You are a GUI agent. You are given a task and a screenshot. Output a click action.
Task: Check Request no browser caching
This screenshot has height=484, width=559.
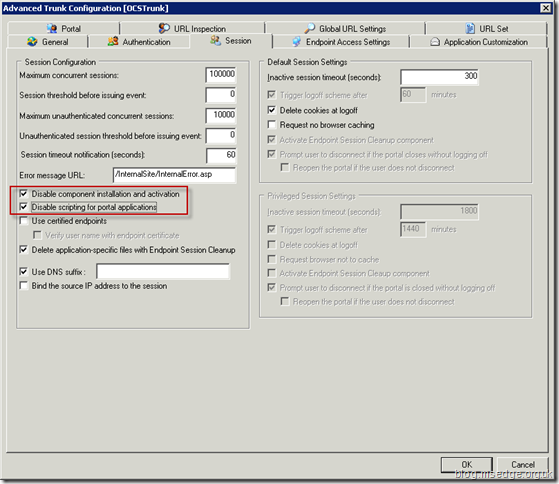click(272, 124)
